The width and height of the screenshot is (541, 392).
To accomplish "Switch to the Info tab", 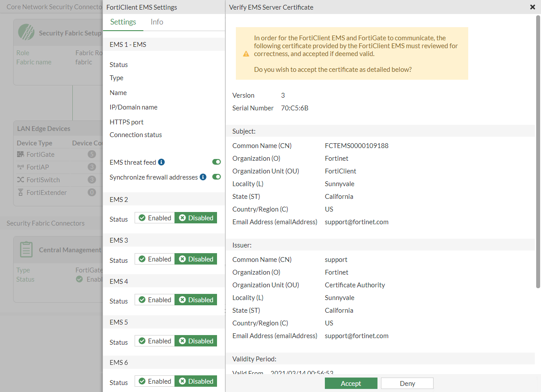I will pyautogui.click(x=157, y=22).
